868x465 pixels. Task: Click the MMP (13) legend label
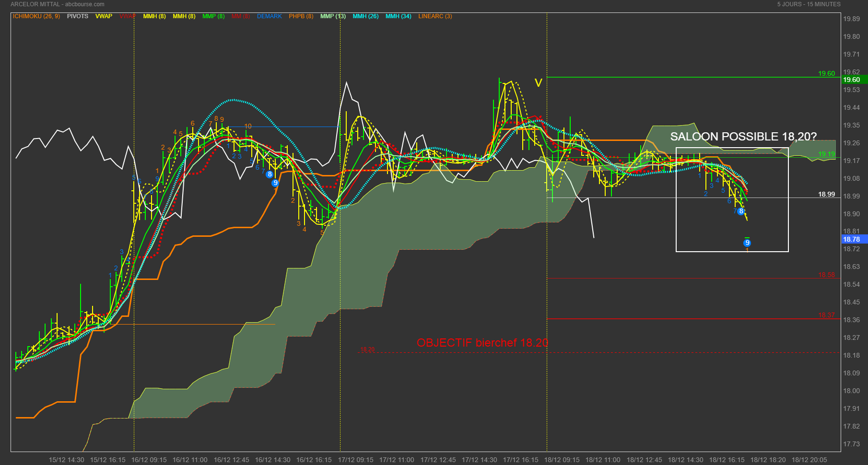pyautogui.click(x=333, y=16)
